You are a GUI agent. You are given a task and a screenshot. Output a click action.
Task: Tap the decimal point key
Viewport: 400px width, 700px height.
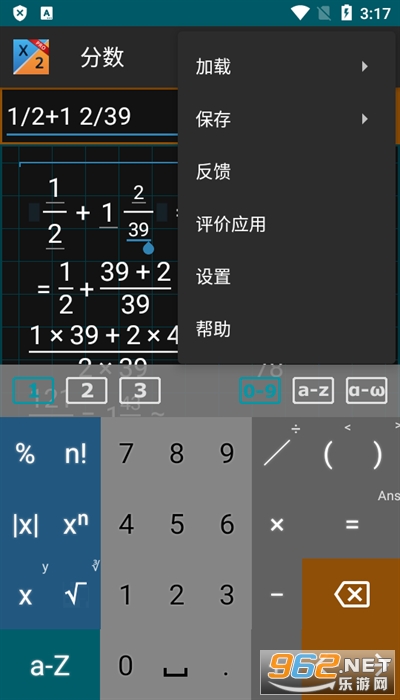click(x=227, y=665)
